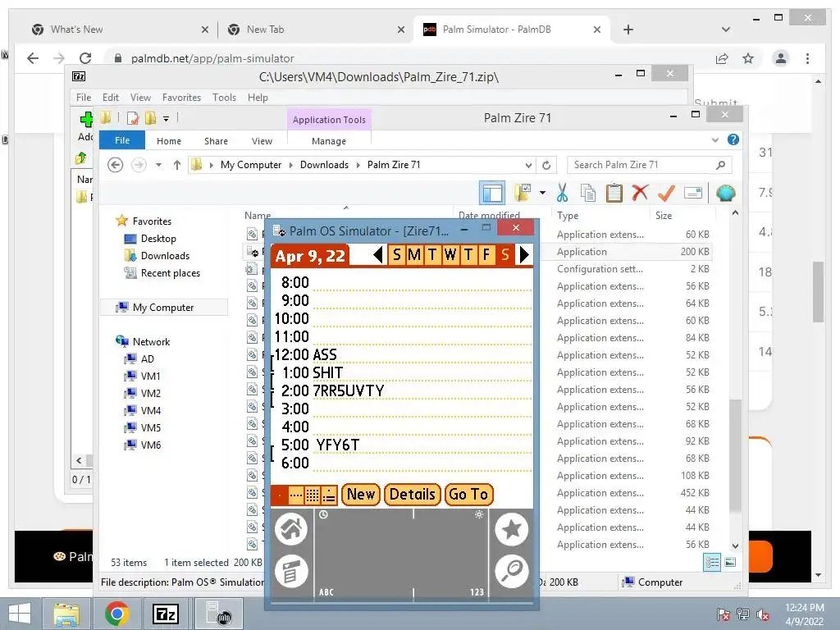Select Sunday in Palm week bar
This screenshot has height=630, width=840.
(396, 254)
